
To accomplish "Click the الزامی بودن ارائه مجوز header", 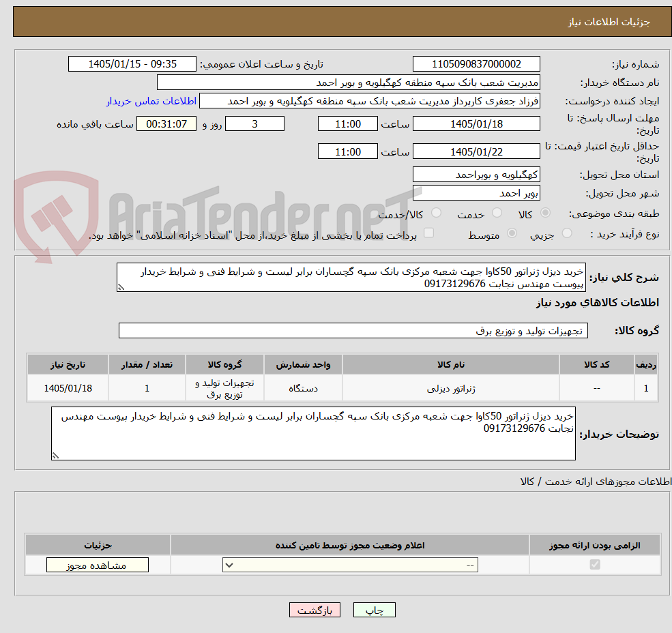I will coord(595,545).
